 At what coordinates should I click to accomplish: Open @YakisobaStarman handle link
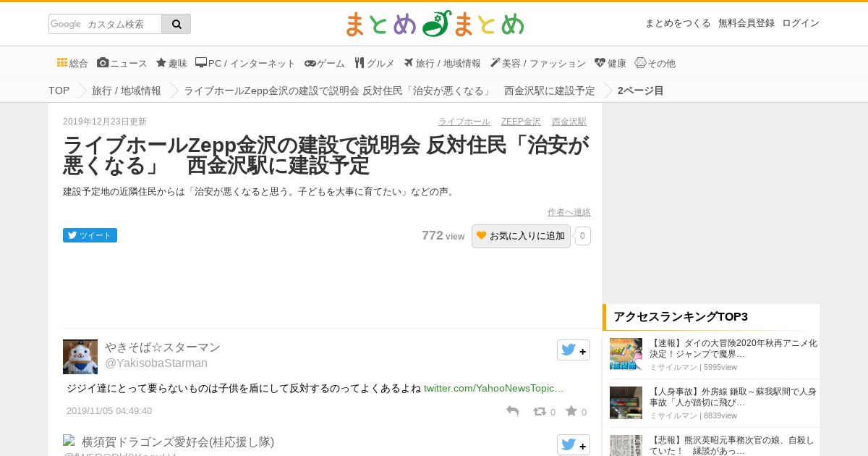156,363
